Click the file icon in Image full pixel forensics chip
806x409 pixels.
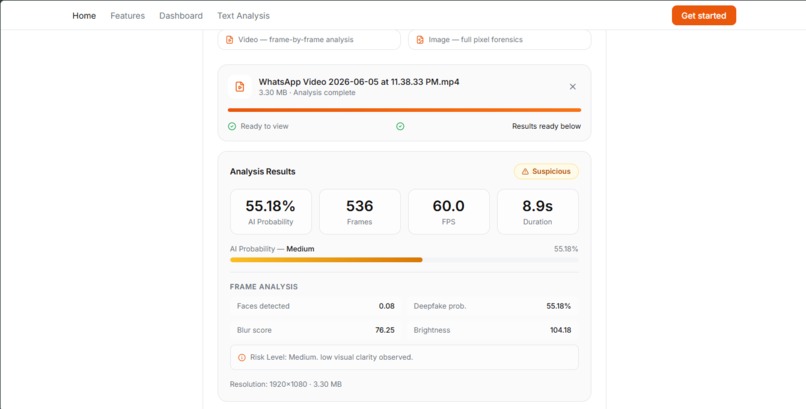coord(420,40)
